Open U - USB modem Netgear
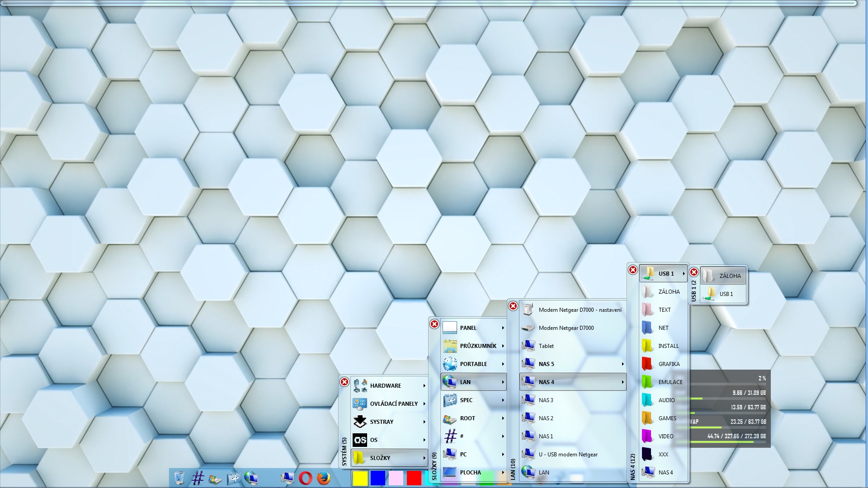The height and width of the screenshot is (488, 868). (x=573, y=454)
